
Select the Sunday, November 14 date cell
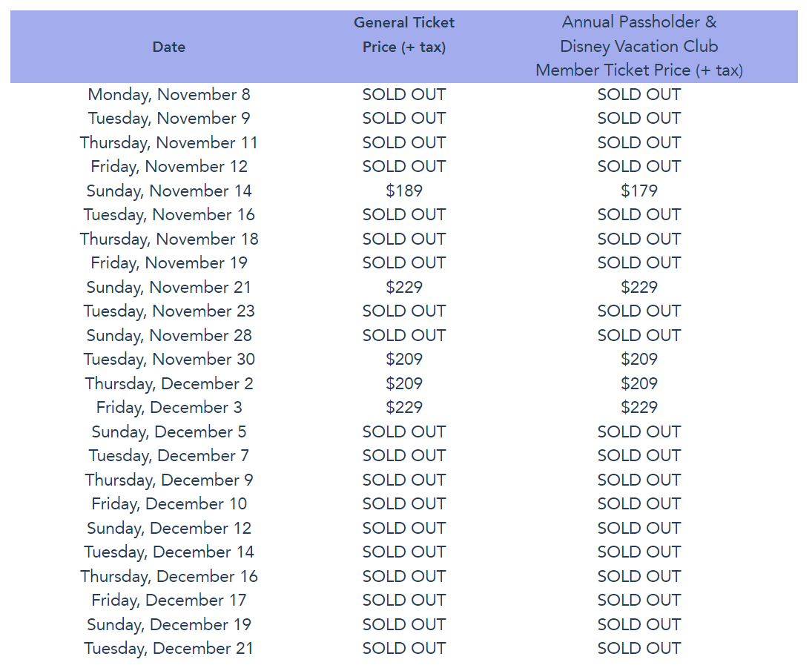click(x=169, y=191)
